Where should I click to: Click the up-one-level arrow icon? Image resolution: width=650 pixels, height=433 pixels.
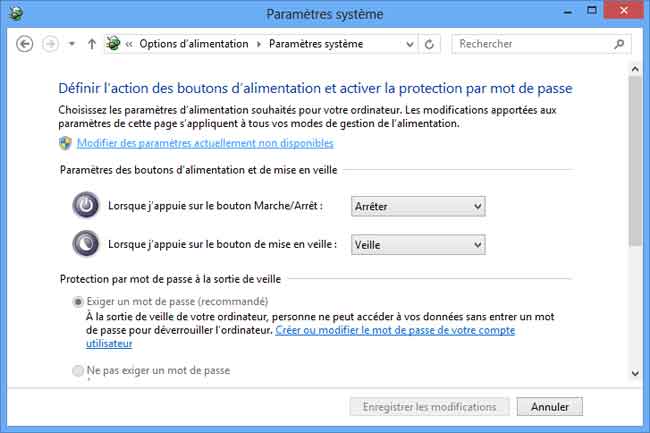click(x=92, y=44)
